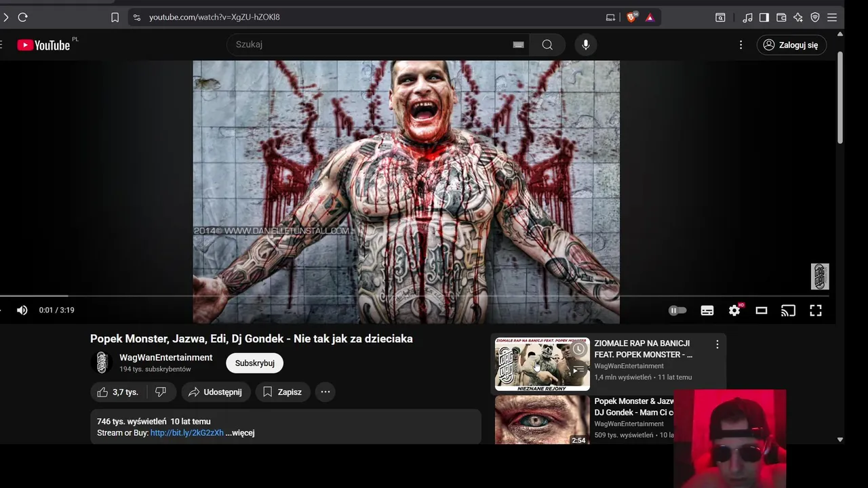Open the Mam Ci co eye thumbnail video
868x488 pixels.
pyautogui.click(x=542, y=420)
